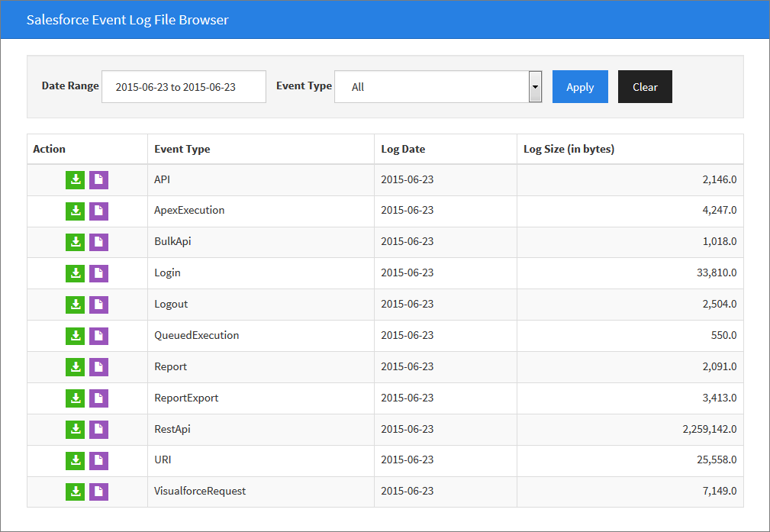Open the QueuedExecution log viewer
The image size is (770, 532).
(98, 335)
